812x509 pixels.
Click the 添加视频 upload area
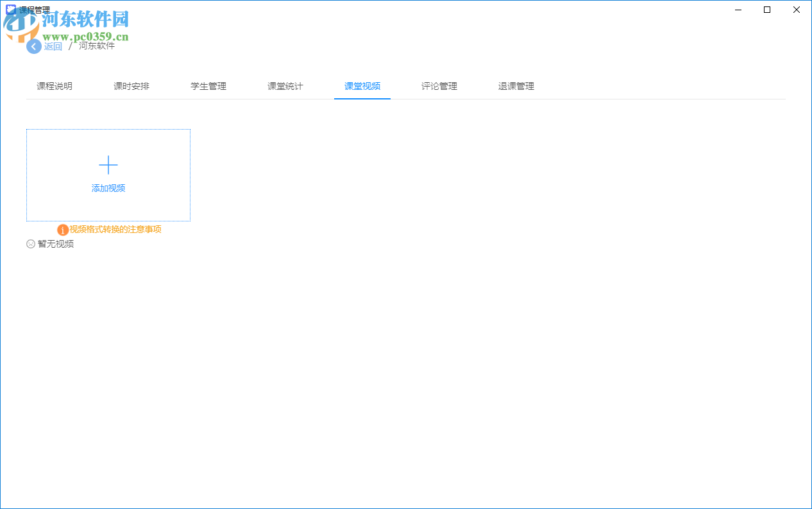tap(108, 188)
